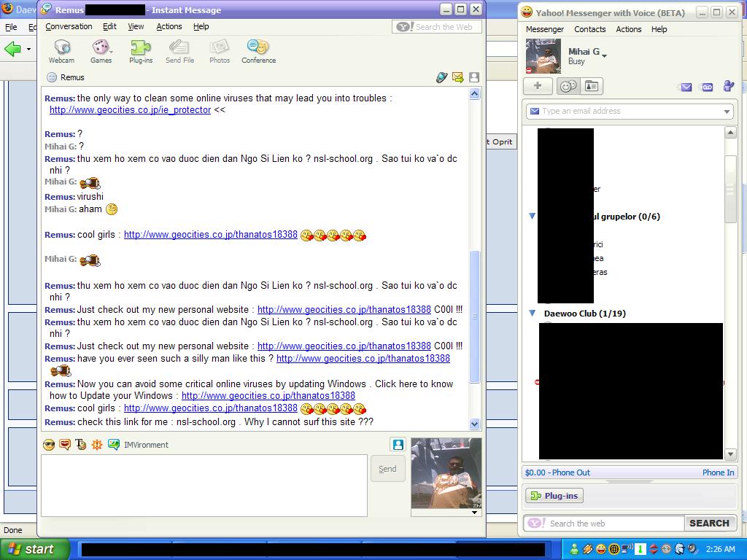
Task: Open the text formatting icon
Action: (81, 445)
